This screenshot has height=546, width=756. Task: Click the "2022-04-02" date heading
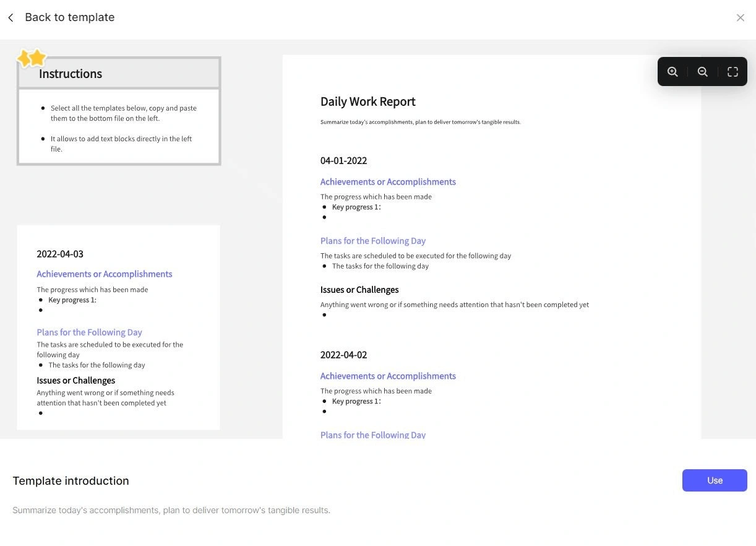coord(343,355)
